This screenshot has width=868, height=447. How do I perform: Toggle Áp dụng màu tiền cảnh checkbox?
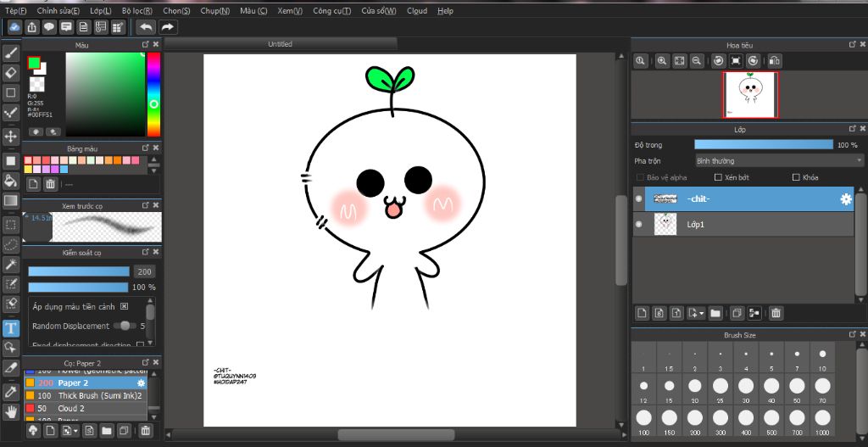coord(124,306)
